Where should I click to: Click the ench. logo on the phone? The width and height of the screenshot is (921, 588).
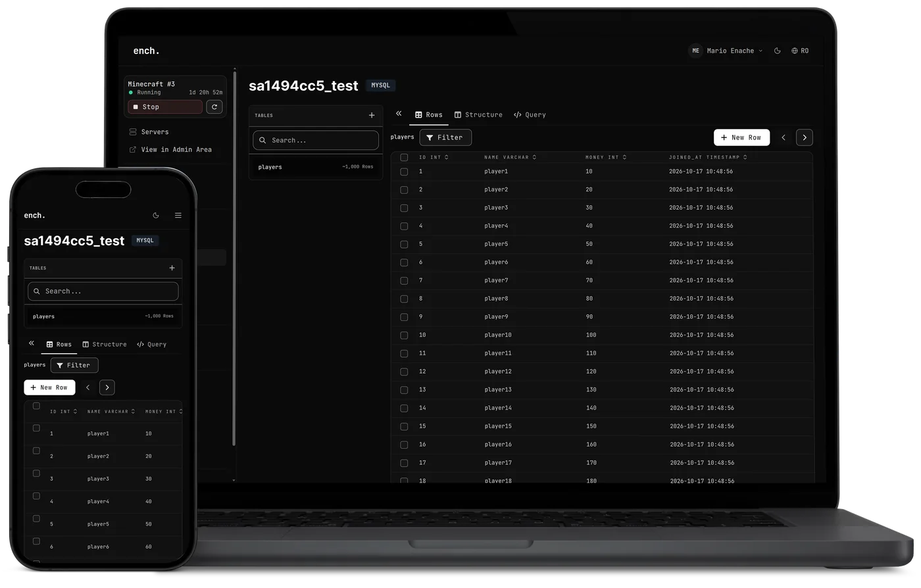click(x=34, y=215)
